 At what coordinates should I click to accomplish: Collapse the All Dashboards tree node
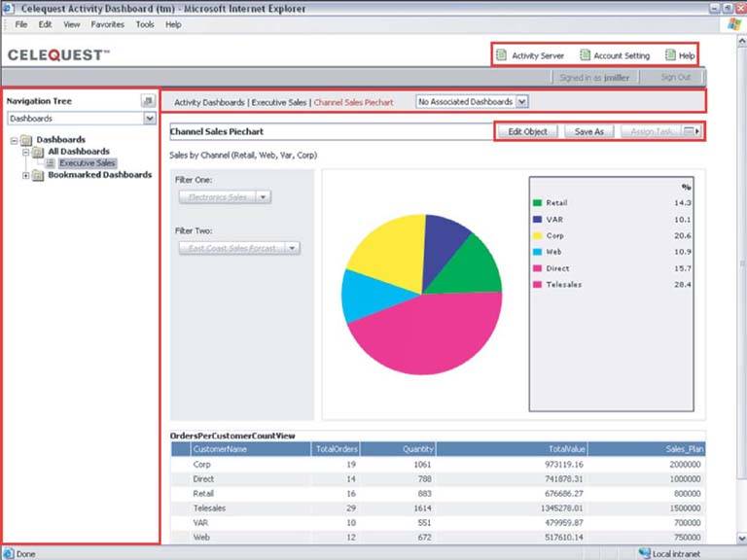coord(25,152)
